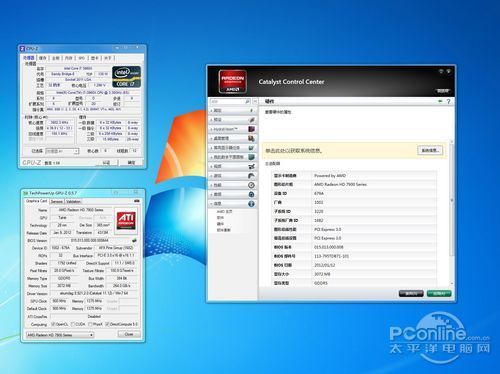This screenshot has height=374, width=500.
Task: Click the system information button in Catalyst
Action: click(x=430, y=150)
